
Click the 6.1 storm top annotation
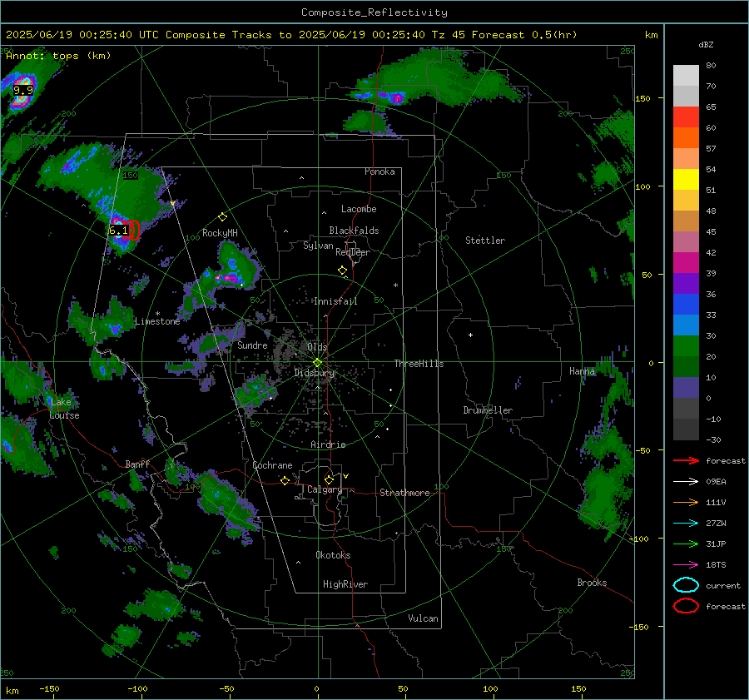pos(118,231)
